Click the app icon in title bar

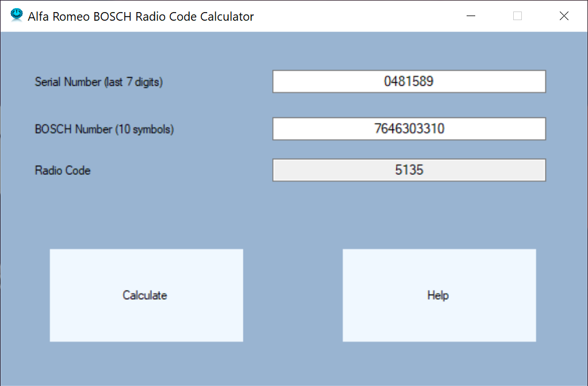coord(17,16)
